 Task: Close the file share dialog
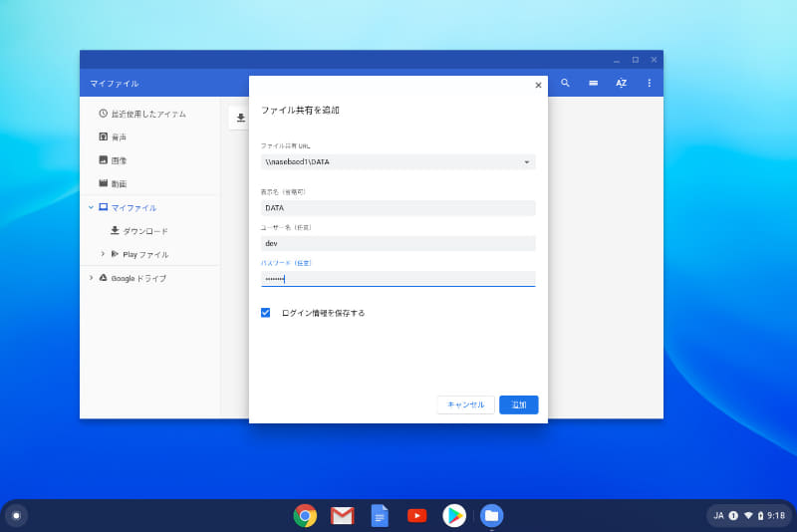coord(538,86)
